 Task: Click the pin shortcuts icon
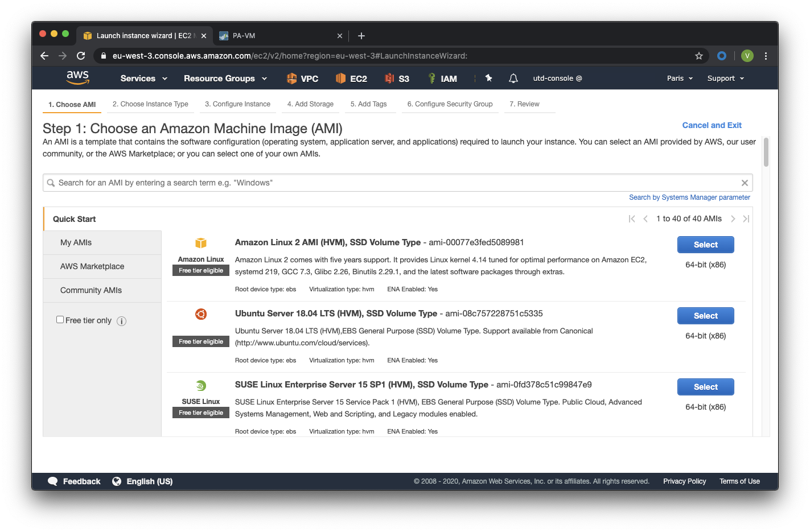pos(488,78)
